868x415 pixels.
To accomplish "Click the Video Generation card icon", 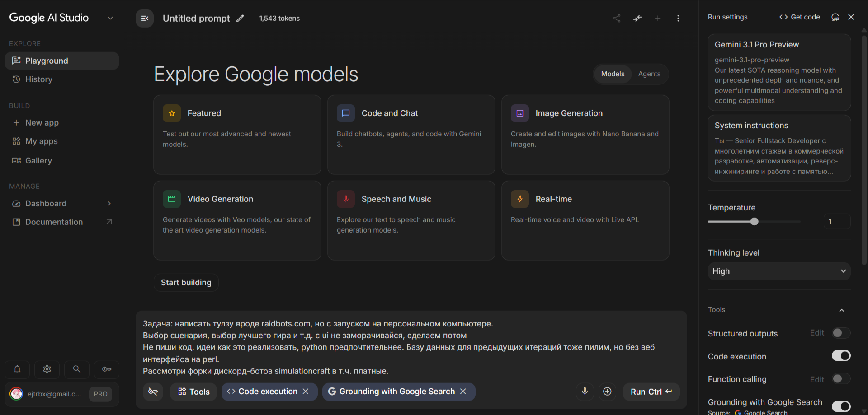I will click(x=172, y=199).
